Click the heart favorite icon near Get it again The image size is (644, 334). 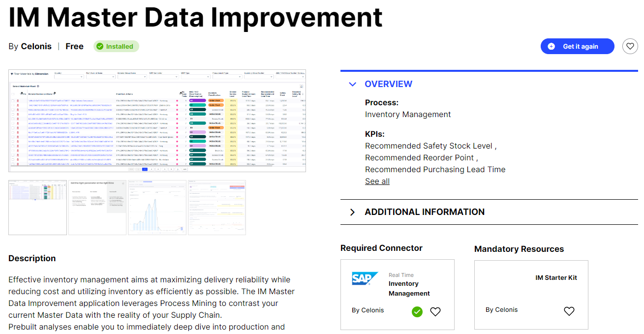630,46
